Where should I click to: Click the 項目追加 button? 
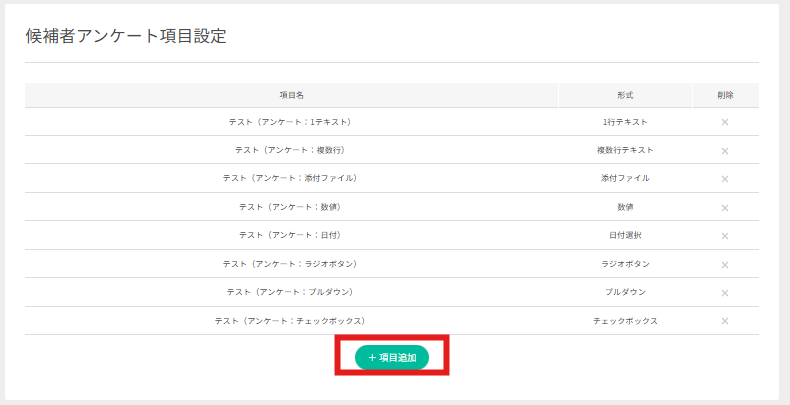[392, 357]
